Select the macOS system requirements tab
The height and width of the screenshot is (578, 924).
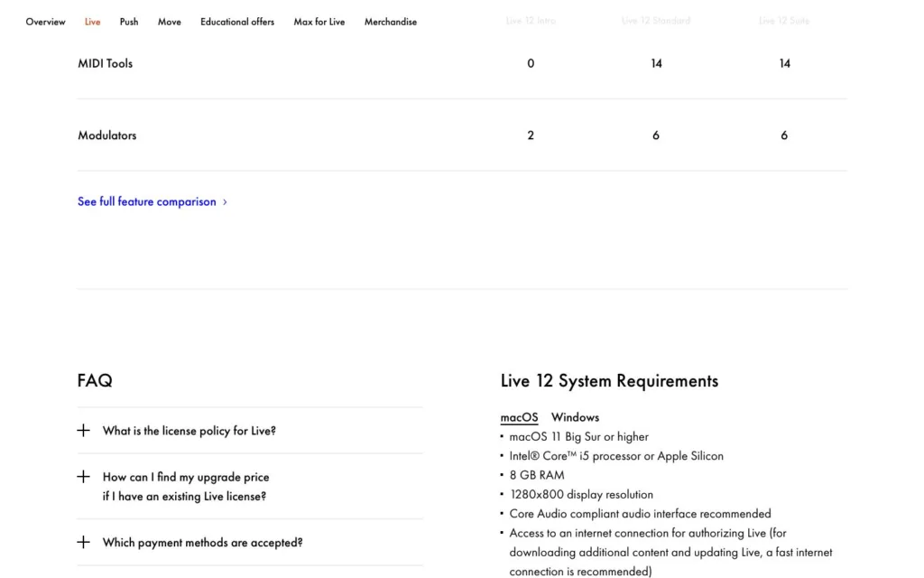click(519, 417)
